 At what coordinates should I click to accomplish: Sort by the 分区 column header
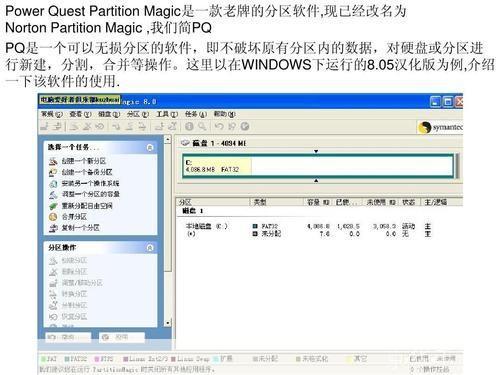pos(213,202)
